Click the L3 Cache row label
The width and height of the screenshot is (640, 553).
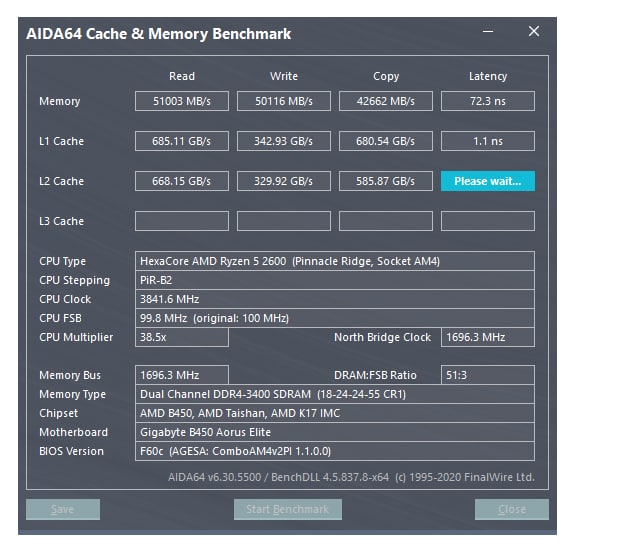pyautogui.click(x=62, y=221)
